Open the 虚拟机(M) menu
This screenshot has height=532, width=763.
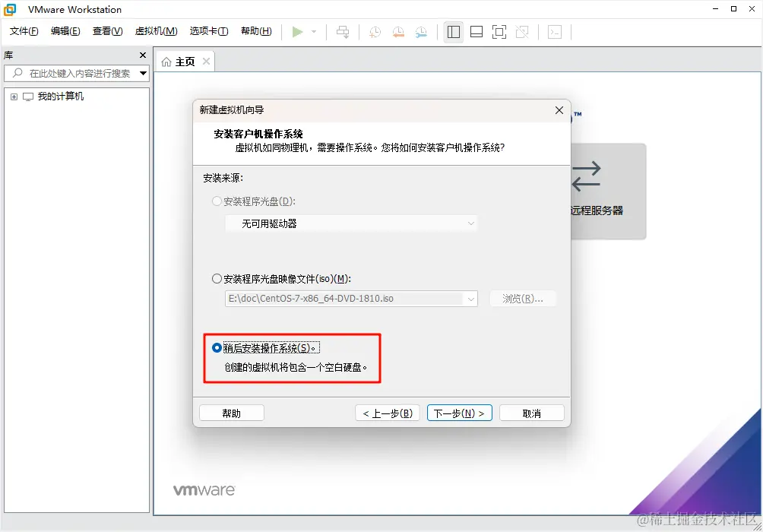[156, 31]
